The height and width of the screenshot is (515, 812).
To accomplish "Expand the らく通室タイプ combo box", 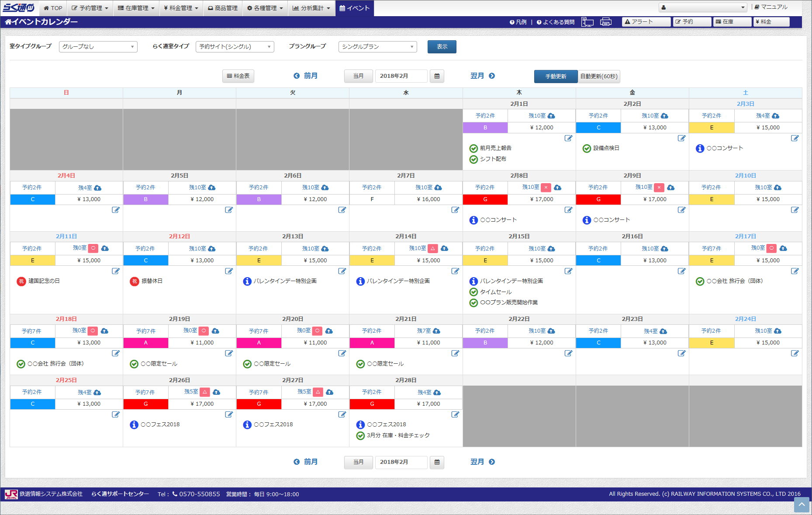I will [x=235, y=47].
